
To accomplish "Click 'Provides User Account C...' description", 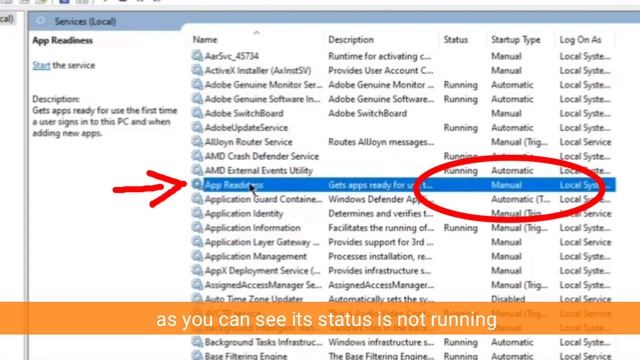I will (381, 71).
